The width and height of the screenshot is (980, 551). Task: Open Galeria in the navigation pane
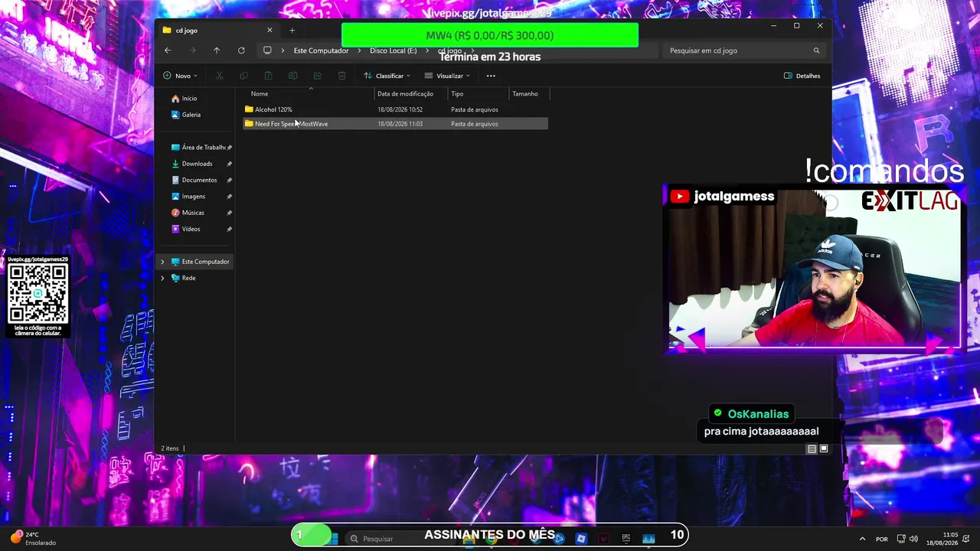click(186, 115)
